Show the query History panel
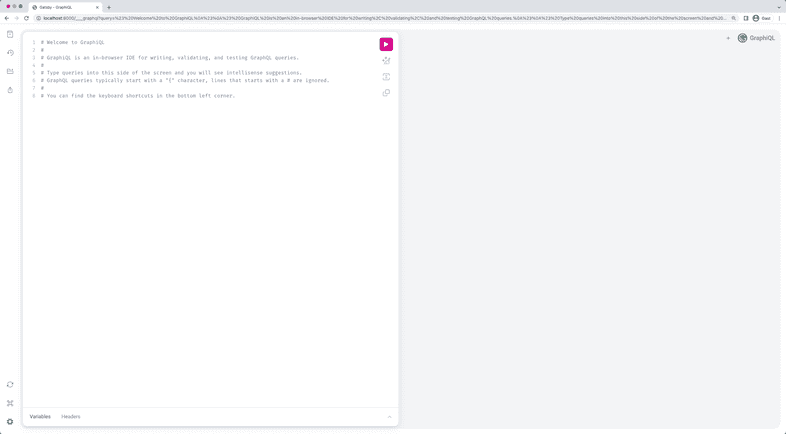This screenshot has height=434, width=786. (10, 53)
